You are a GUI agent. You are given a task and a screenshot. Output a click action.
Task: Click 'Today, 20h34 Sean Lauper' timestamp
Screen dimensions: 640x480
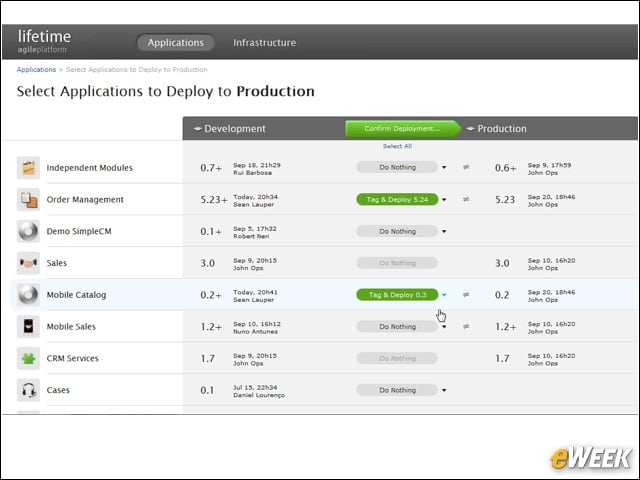(256, 200)
